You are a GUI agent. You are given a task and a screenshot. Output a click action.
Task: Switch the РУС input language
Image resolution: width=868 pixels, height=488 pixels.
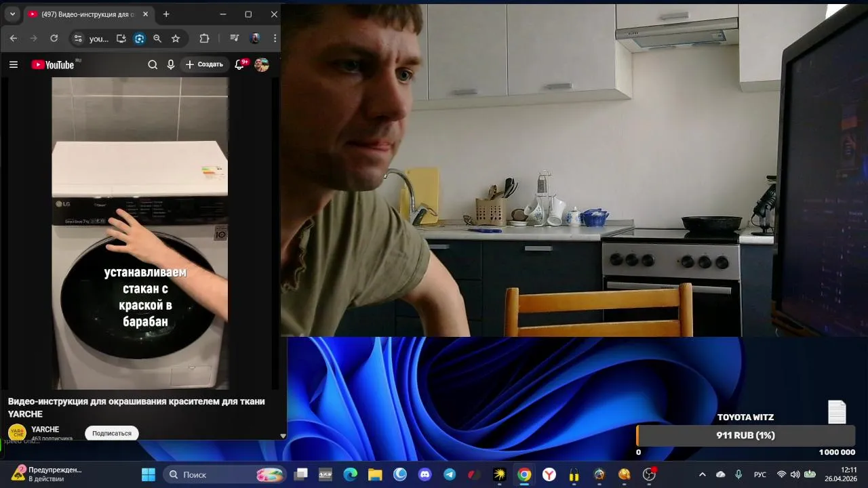click(x=760, y=474)
